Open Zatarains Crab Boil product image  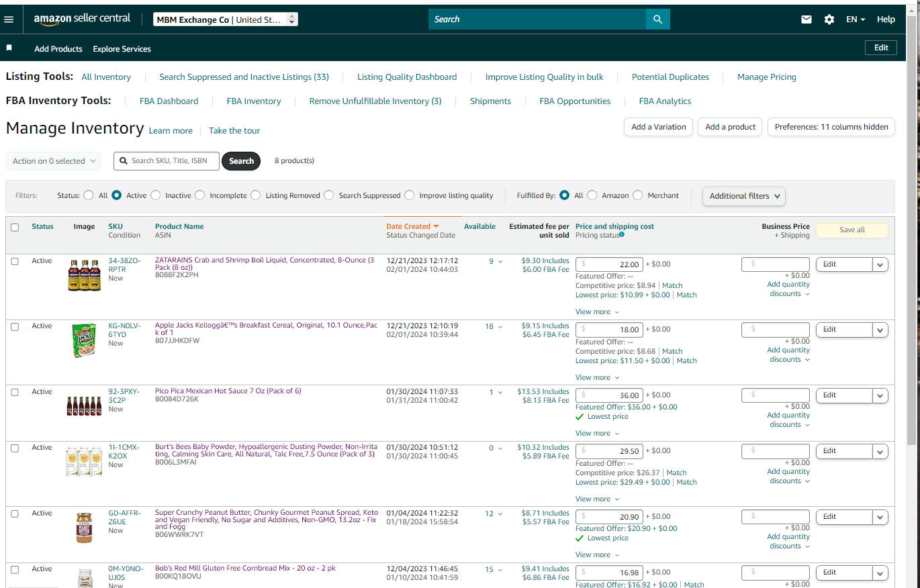(84, 275)
